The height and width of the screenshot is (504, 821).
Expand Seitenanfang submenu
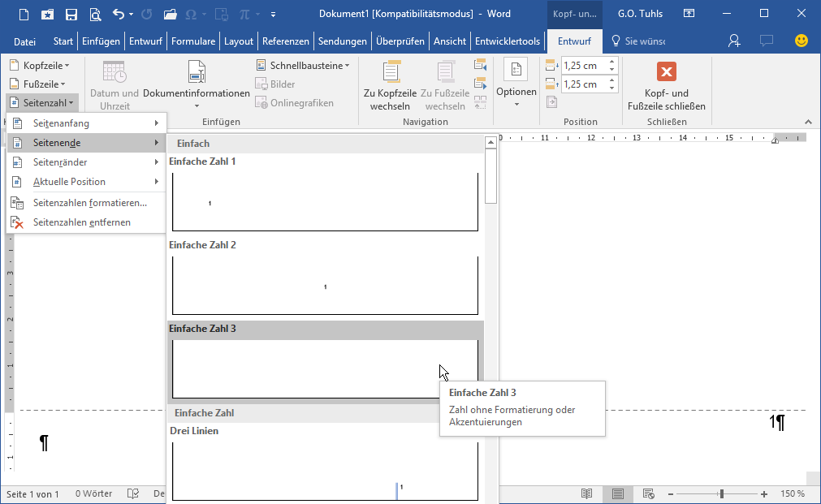[86, 123]
